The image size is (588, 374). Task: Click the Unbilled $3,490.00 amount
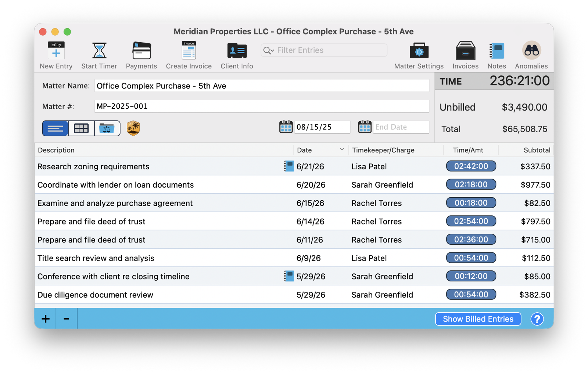click(x=524, y=107)
